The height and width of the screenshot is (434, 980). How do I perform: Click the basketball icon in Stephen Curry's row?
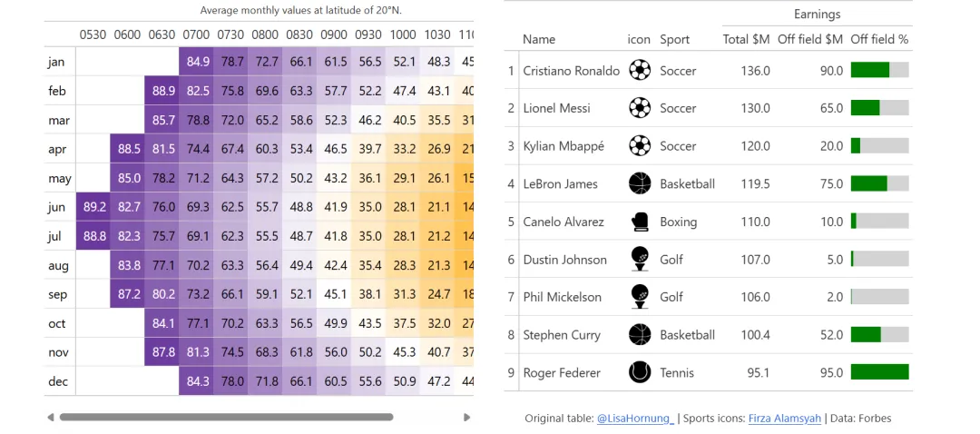tap(640, 335)
